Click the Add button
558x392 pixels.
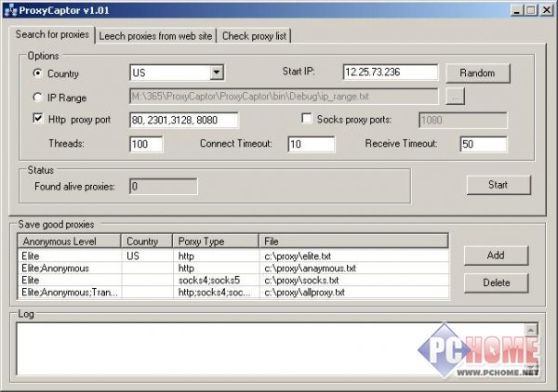coord(496,255)
